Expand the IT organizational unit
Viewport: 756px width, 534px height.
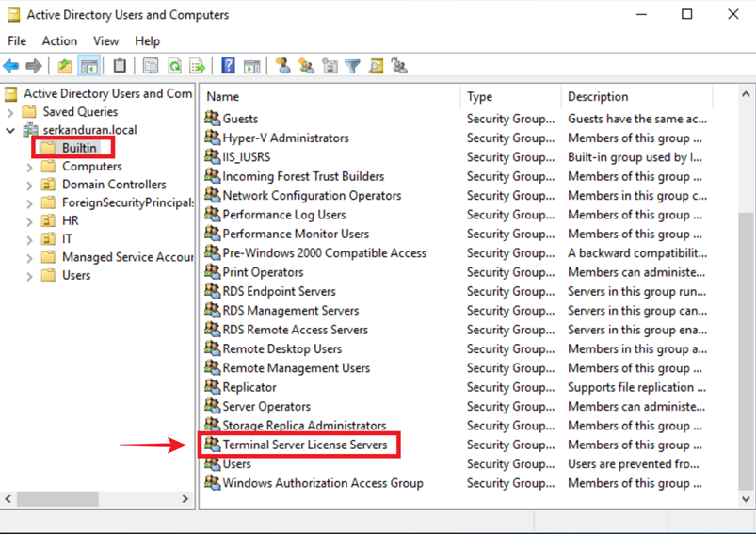coord(30,240)
